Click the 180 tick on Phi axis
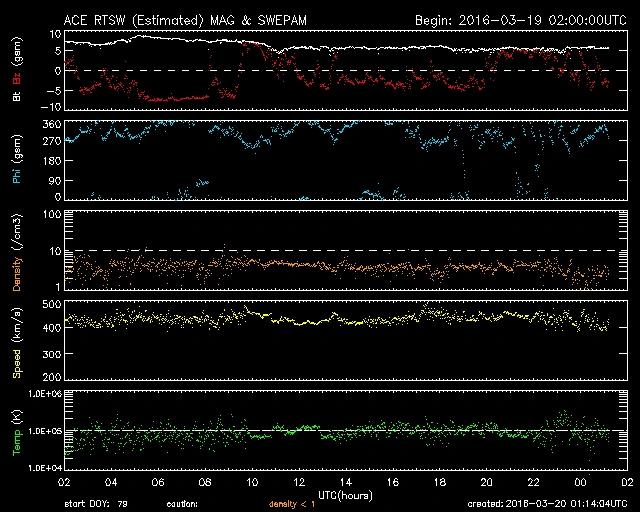Screen dimensions: 640x512 (x=52, y=161)
